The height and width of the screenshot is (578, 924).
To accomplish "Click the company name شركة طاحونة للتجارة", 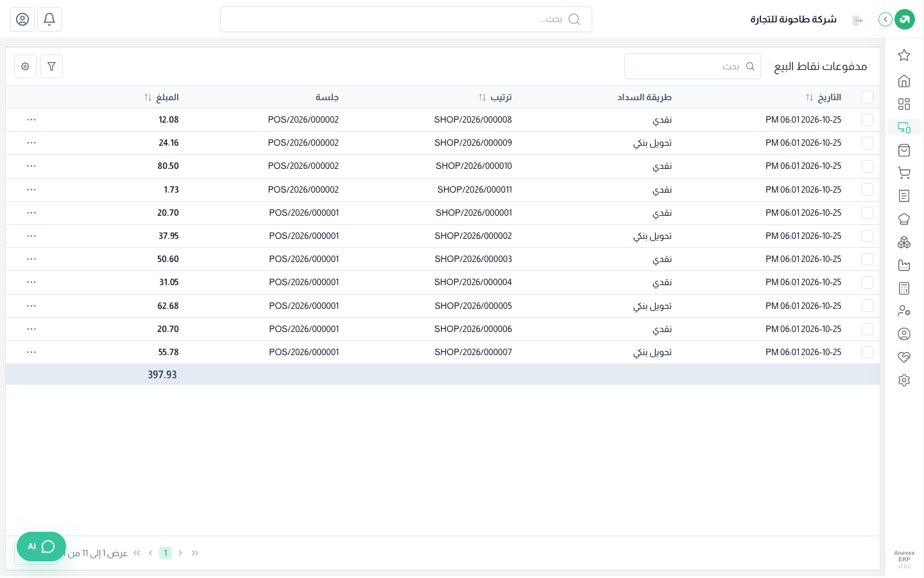I will (794, 19).
